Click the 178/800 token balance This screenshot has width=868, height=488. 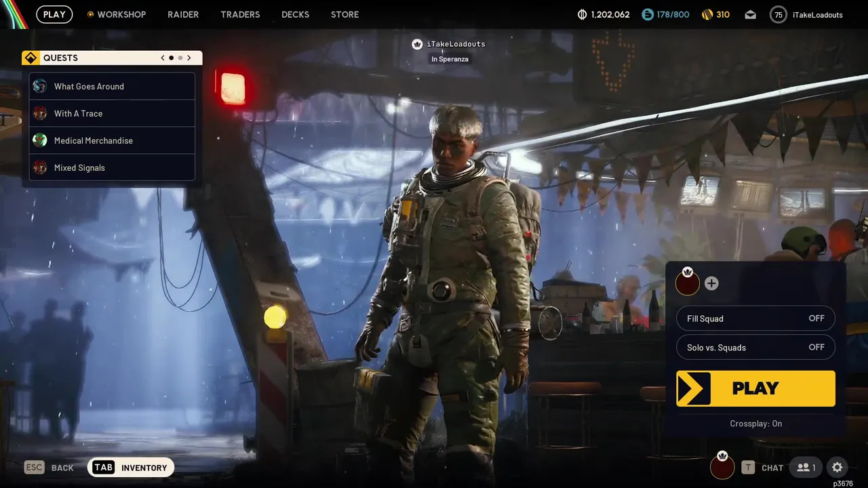(673, 14)
